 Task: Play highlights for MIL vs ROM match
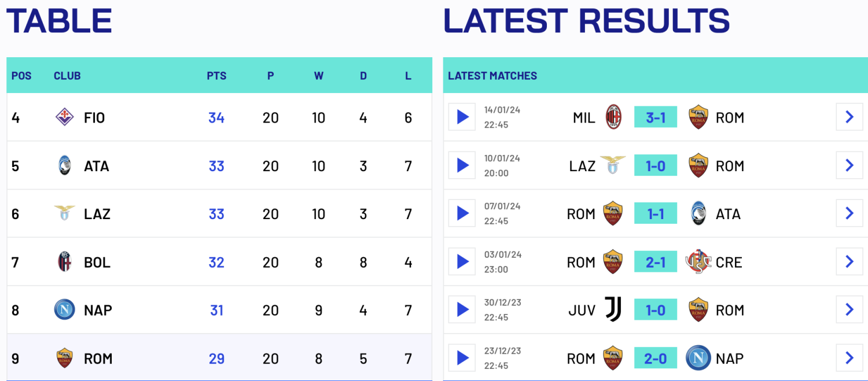462,117
